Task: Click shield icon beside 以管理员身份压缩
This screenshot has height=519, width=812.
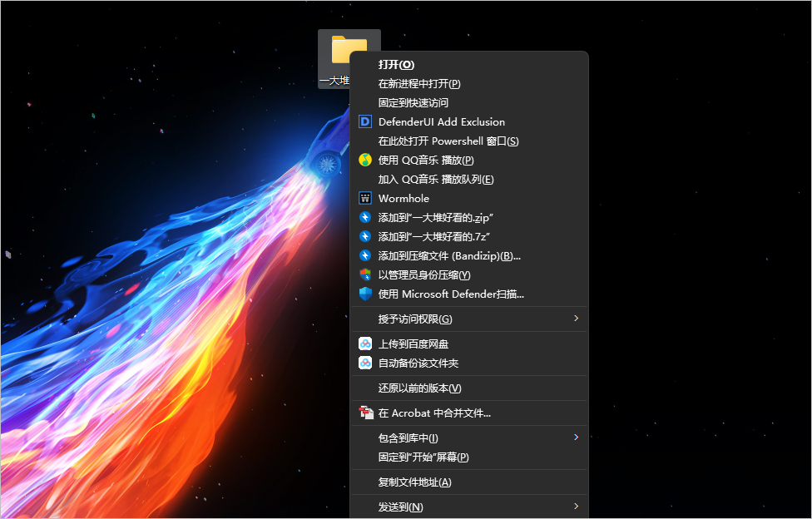Action: (x=365, y=275)
